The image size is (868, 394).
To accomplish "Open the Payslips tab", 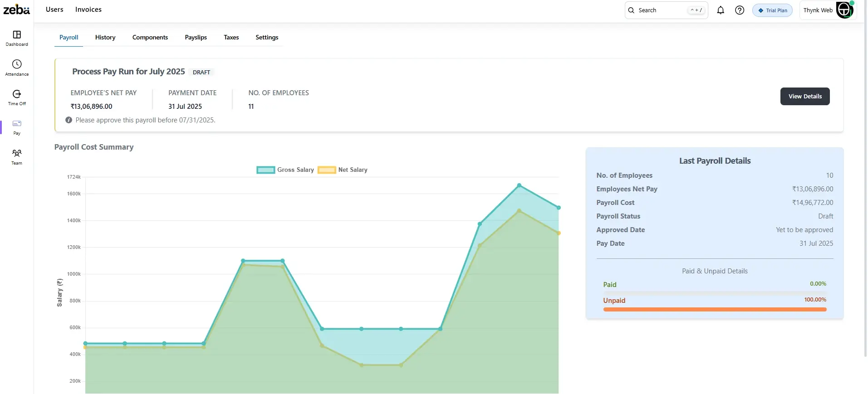I will 196,37.
